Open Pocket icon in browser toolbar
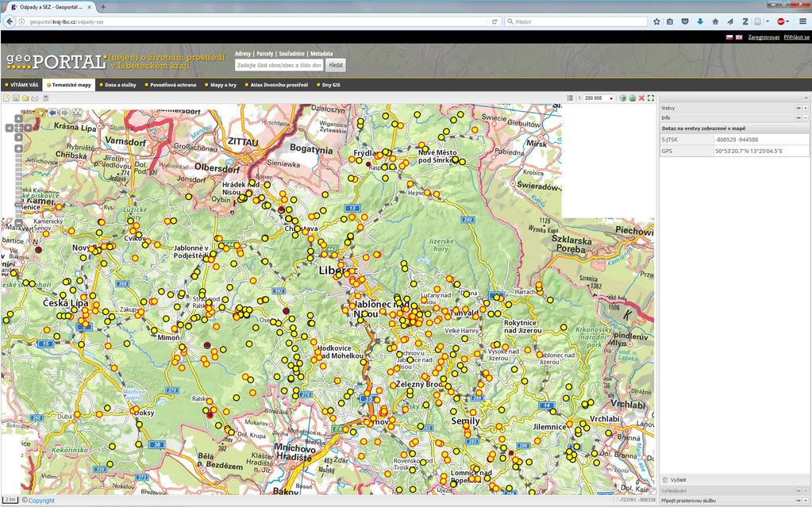The image size is (812, 507). click(x=685, y=21)
